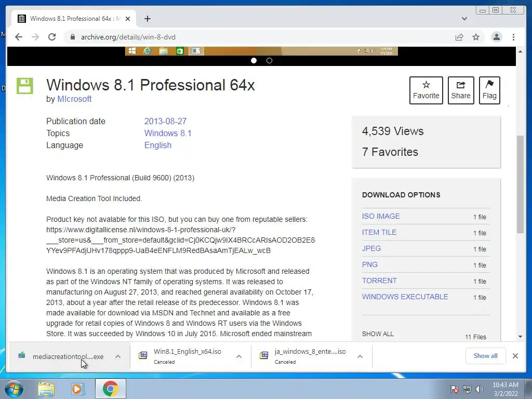This screenshot has width=532, height=399.
Task: Click SHOW ALL files link
Action: pos(378,334)
